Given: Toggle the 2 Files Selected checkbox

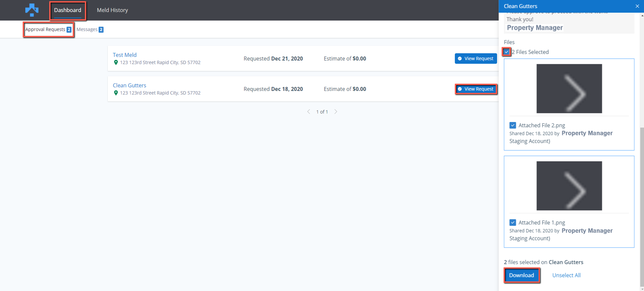Looking at the screenshot, I should (x=507, y=52).
